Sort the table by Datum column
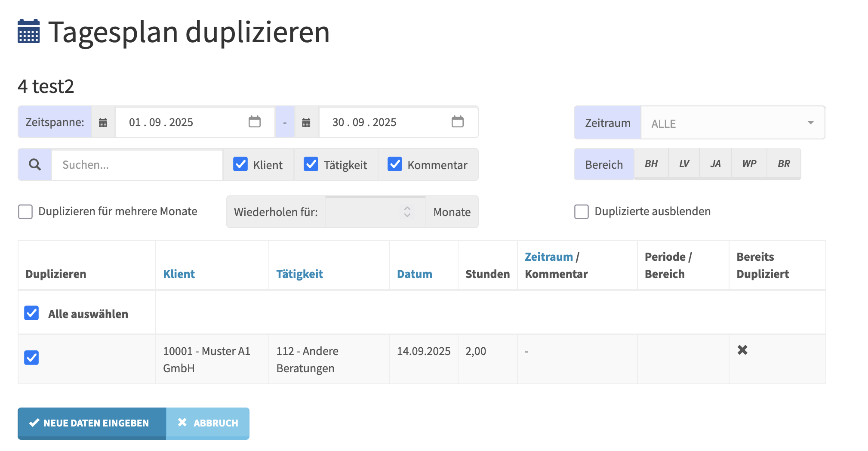Image resolution: width=868 pixels, height=451 pixels. pos(414,274)
